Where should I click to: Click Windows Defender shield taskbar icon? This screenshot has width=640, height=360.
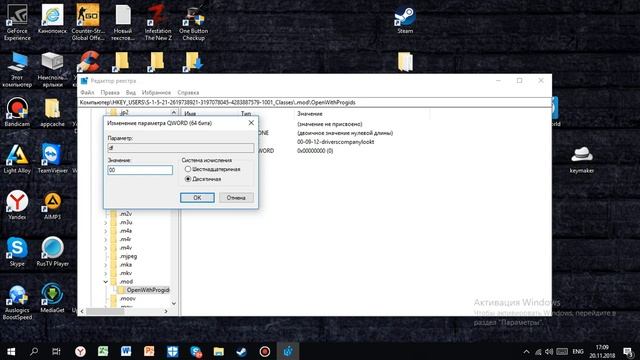pyautogui.click(x=172, y=351)
